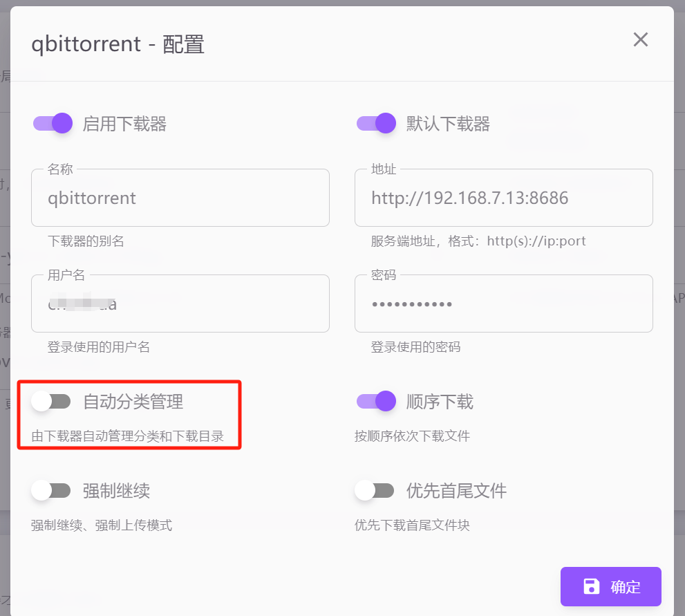Click into the 地址 server URL field

[x=503, y=199]
